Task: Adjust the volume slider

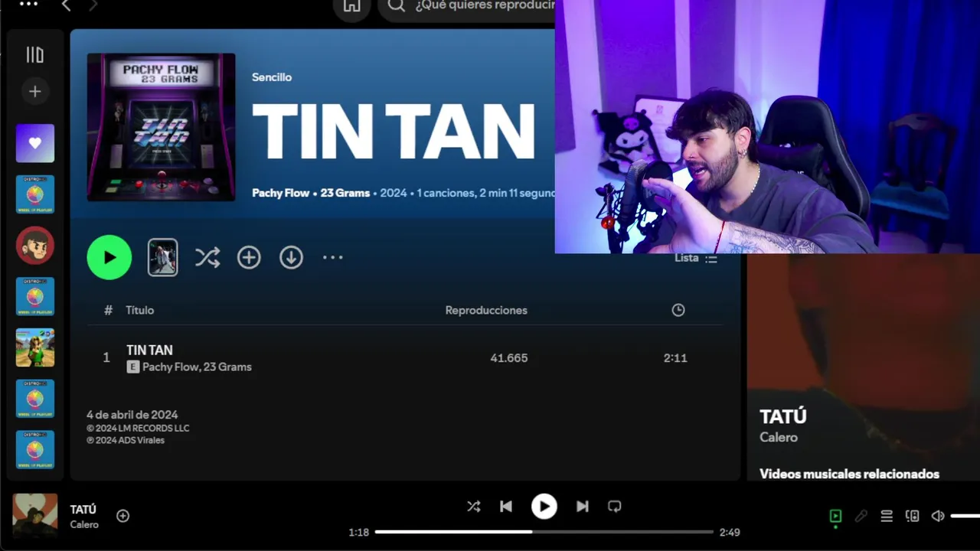Action: pyautogui.click(x=965, y=516)
